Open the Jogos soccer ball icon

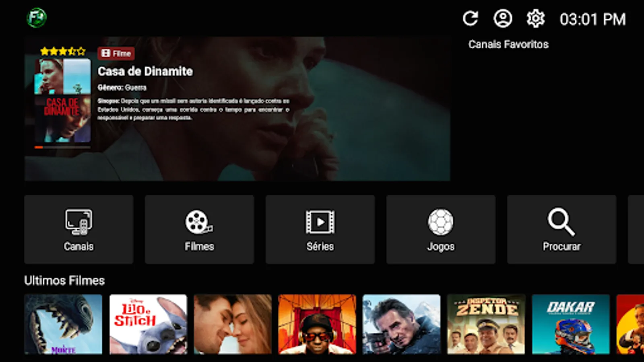pos(441,222)
